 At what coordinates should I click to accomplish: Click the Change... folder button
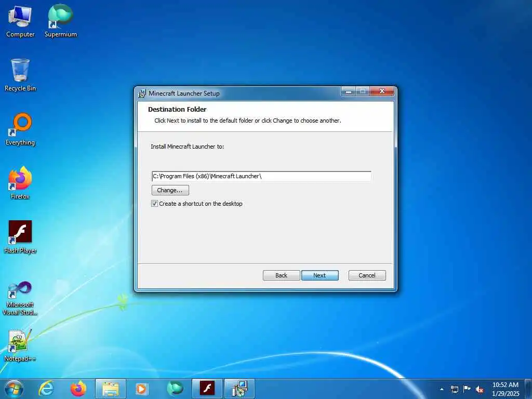(170, 190)
